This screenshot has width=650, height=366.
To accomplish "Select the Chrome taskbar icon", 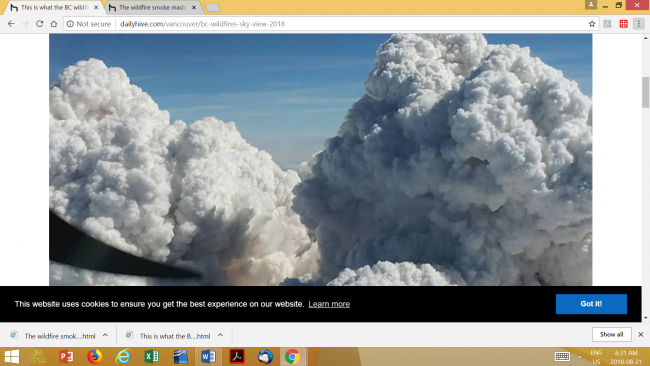I will click(x=293, y=356).
